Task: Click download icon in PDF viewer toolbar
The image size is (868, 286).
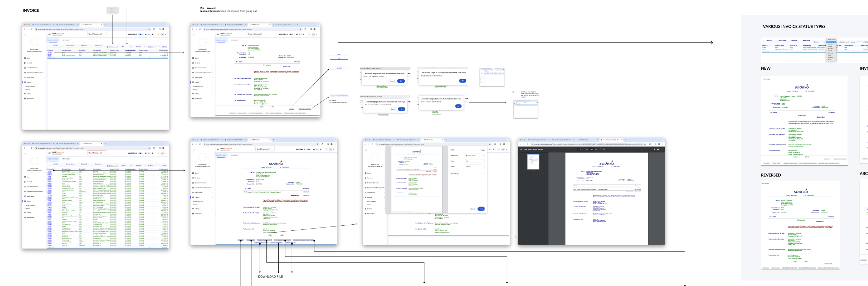Action: [x=654, y=149]
